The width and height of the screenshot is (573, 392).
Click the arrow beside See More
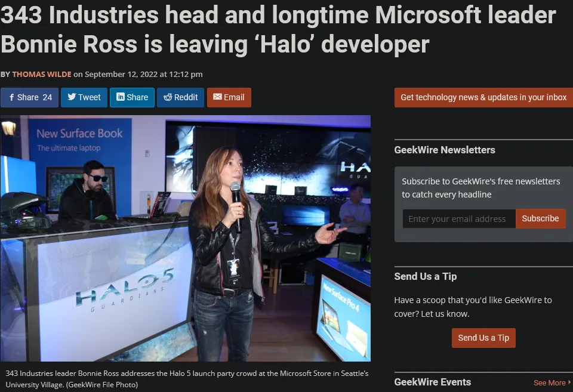point(569,382)
